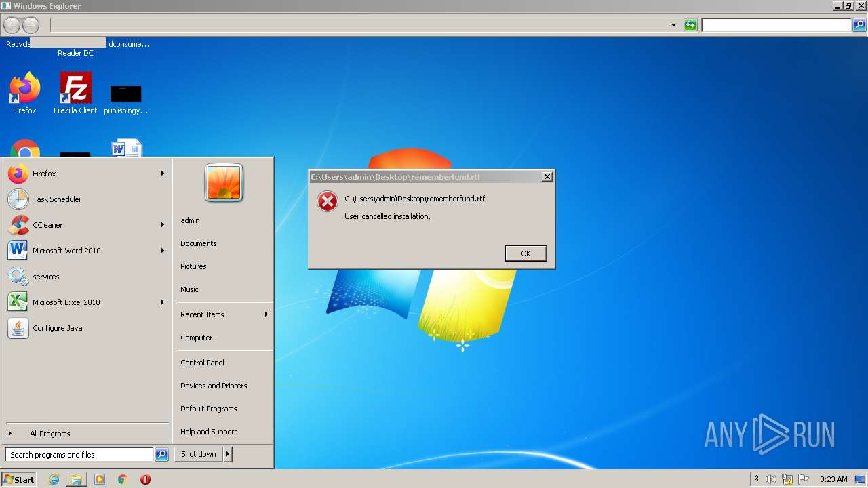This screenshot has height=488, width=868.
Task: Open Control Panel
Action: pos(202,363)
